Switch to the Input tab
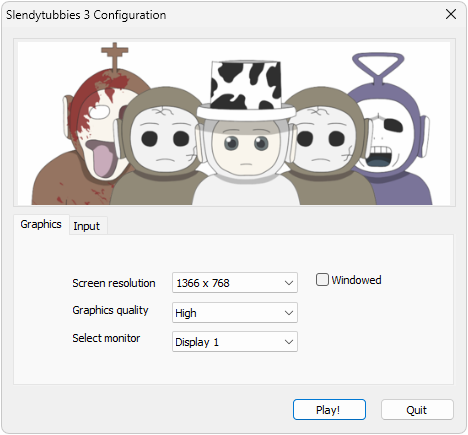This screenshot has width=468, height=435. (87, 226)
